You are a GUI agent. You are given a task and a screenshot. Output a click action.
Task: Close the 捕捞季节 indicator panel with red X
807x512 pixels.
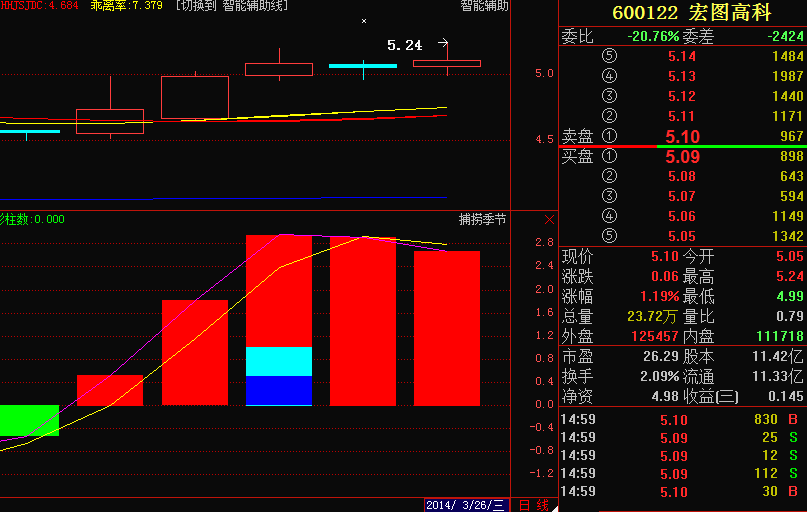(x=548, y=219)
